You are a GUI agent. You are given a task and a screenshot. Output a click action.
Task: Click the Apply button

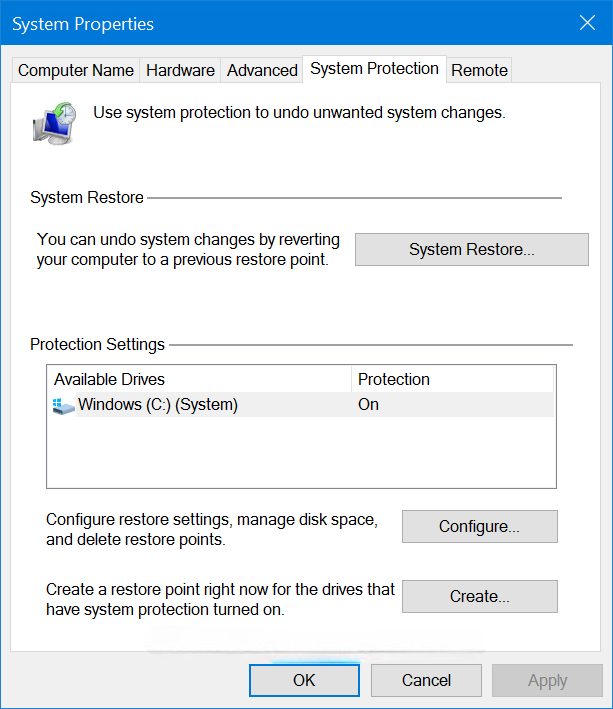tap(547, 680)
